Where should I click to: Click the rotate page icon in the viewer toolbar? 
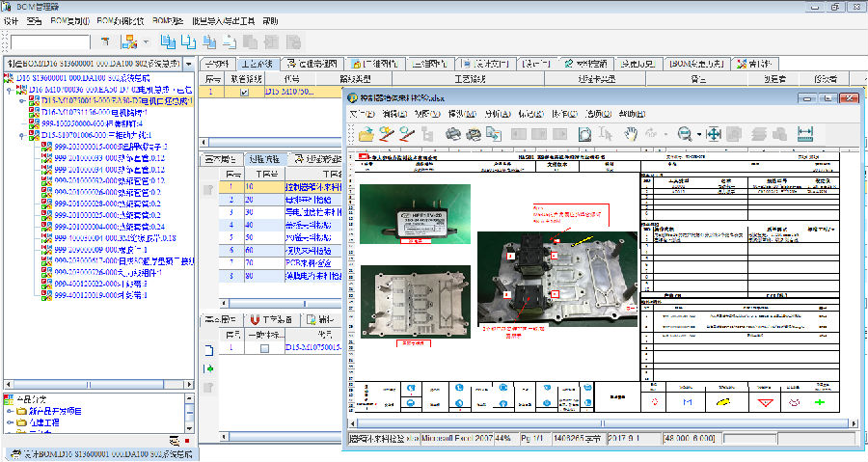[584, 134]
